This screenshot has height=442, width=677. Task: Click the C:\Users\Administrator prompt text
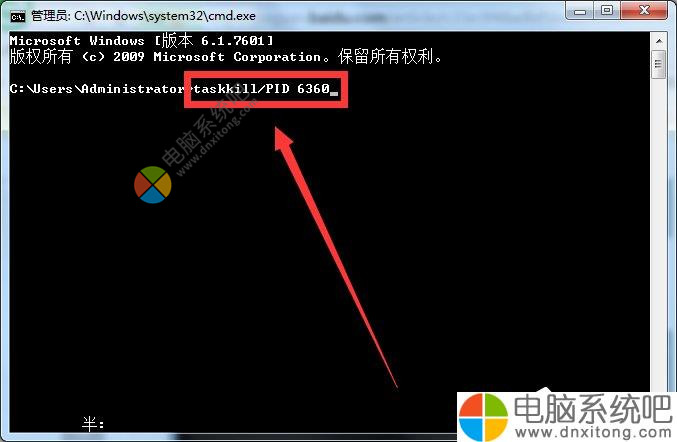(x=97, y=89)
